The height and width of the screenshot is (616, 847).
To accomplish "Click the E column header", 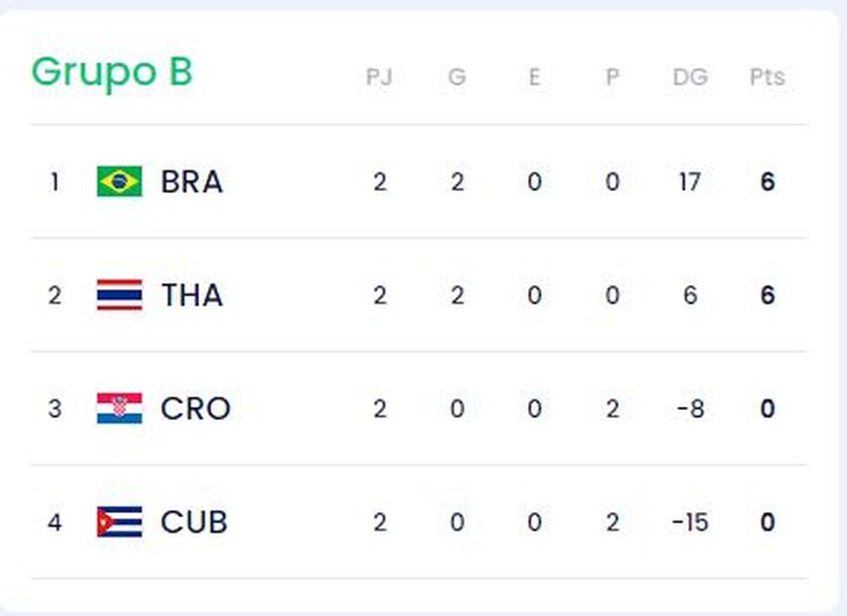I will pos(534,77).
